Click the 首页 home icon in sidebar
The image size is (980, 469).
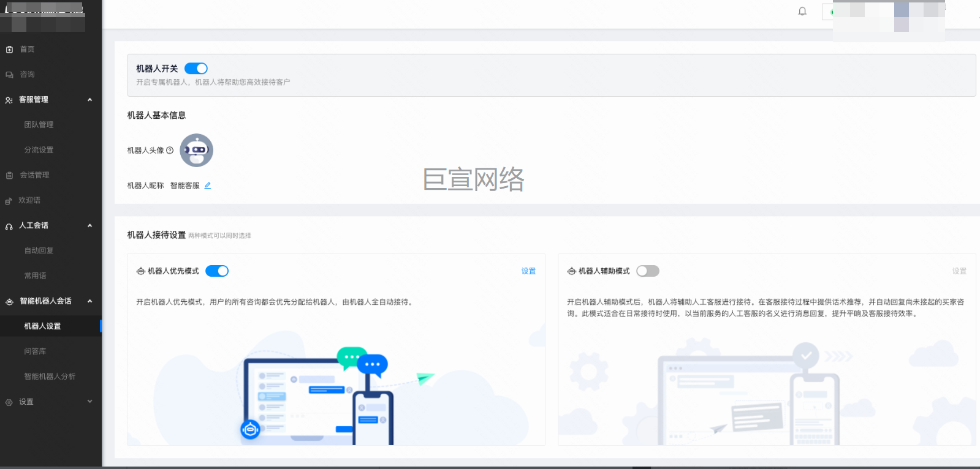(9, 50)
